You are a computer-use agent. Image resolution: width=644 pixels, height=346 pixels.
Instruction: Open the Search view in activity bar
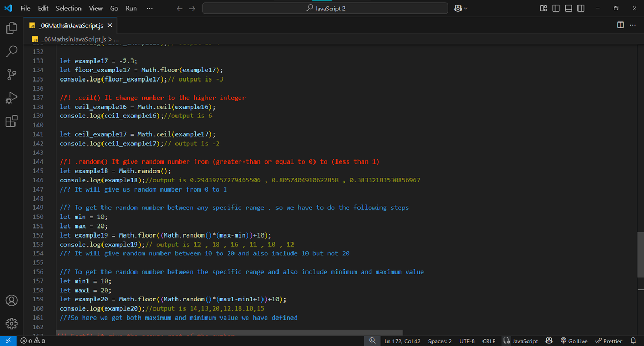[x=12, y=51]
